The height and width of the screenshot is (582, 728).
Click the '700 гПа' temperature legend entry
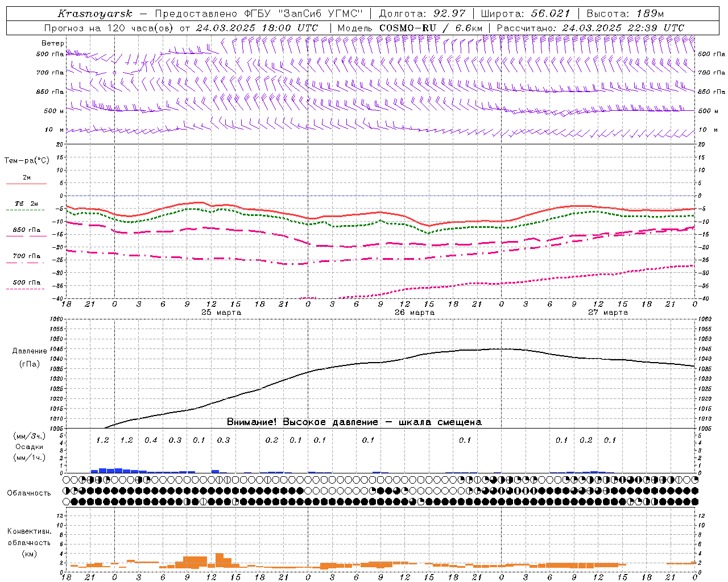[x=27, y=256]
